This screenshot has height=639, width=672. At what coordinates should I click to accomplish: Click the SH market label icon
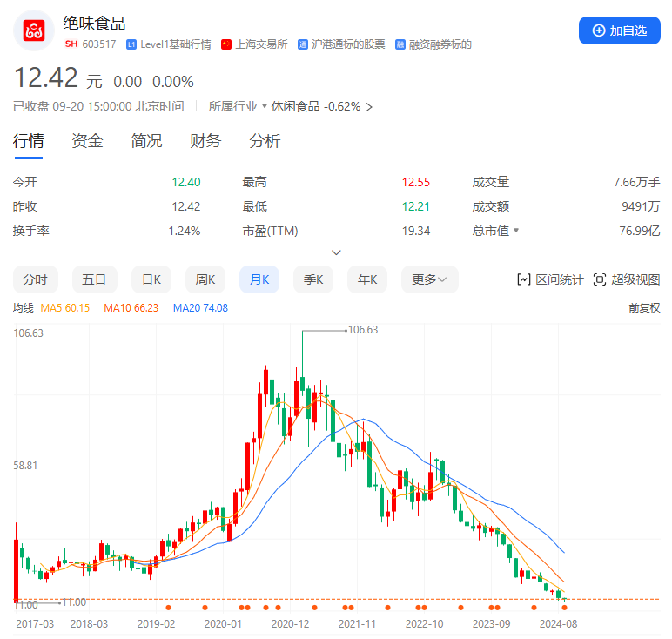pos(71,44)
